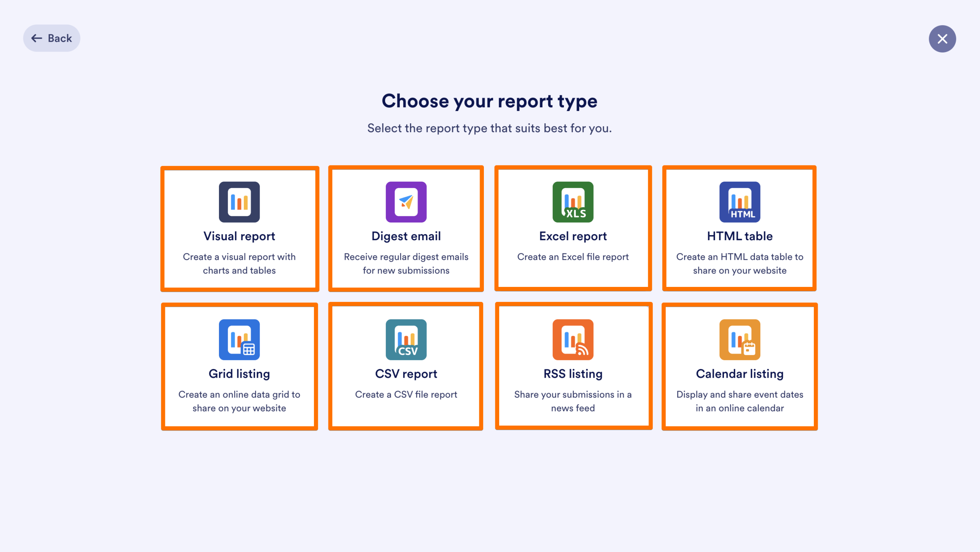This screenshot has width=980, height=552.
Task: Click the orange RSS listing feed icon
Action: tap(573, 340)
